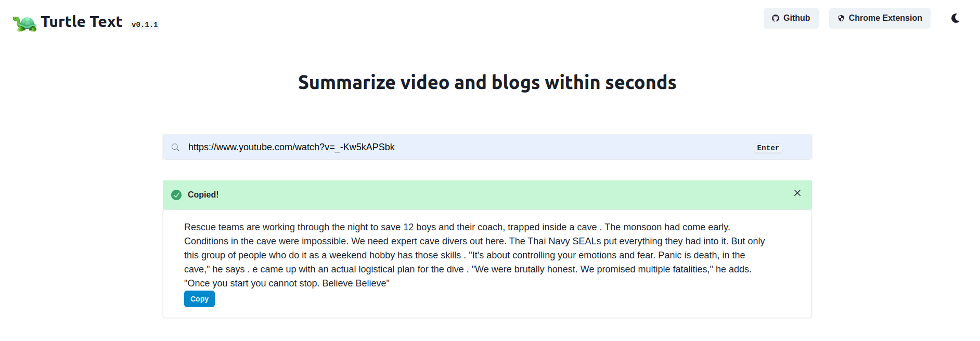Viewport: 980px width, 341px height.
Task: Click the summary paragraph text
Action: [474, 255]
